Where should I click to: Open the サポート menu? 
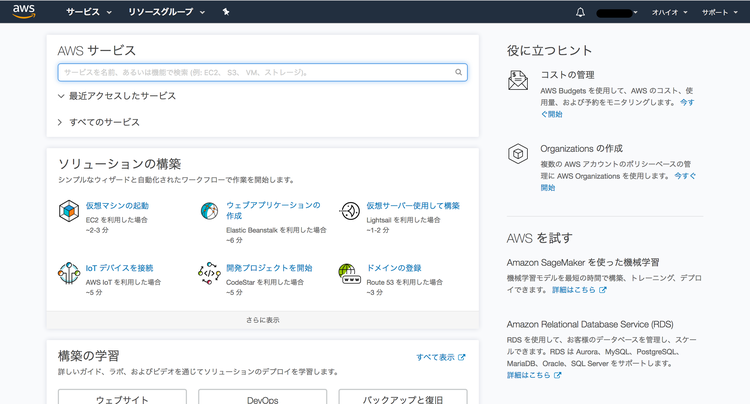click(720, 12)
